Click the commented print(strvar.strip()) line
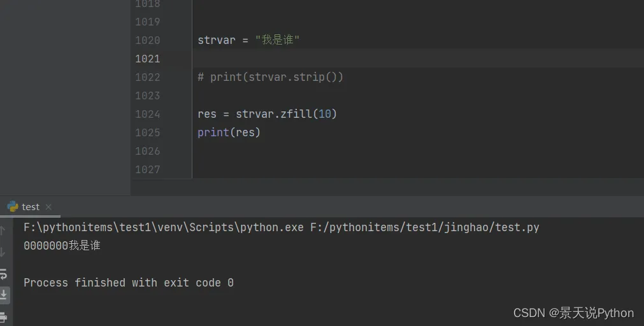 [x=271, y=77]
